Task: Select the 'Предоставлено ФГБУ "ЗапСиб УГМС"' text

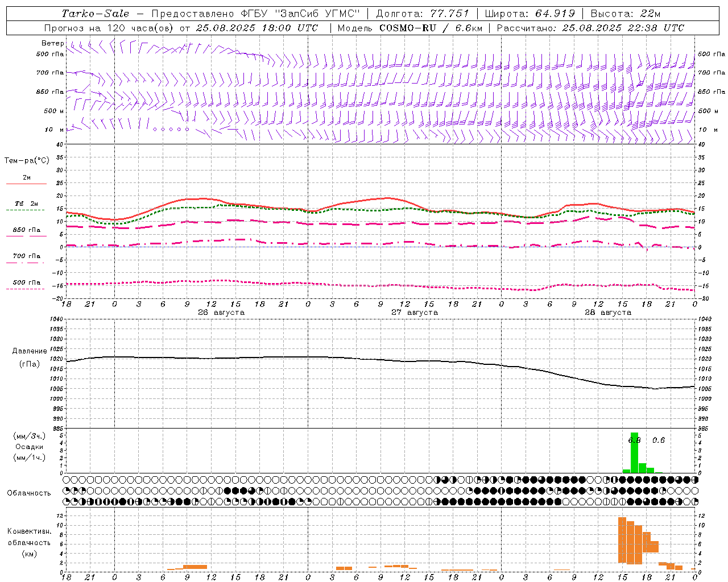Action: 256,14
